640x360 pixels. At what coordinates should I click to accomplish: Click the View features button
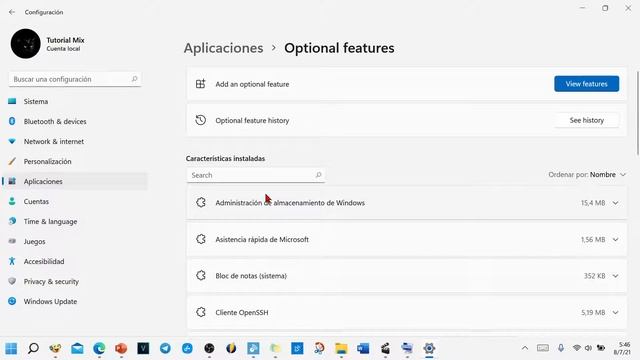[x=587, y=84]
